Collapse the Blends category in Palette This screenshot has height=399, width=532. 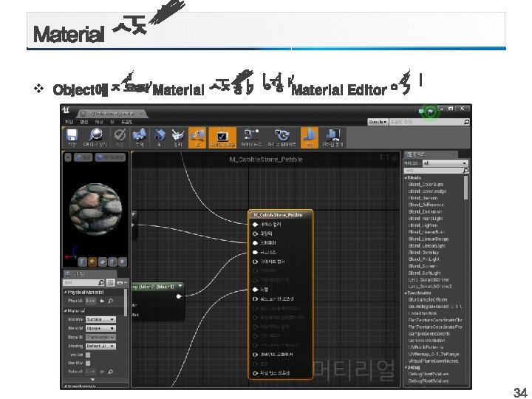click(x=406, y=177)
